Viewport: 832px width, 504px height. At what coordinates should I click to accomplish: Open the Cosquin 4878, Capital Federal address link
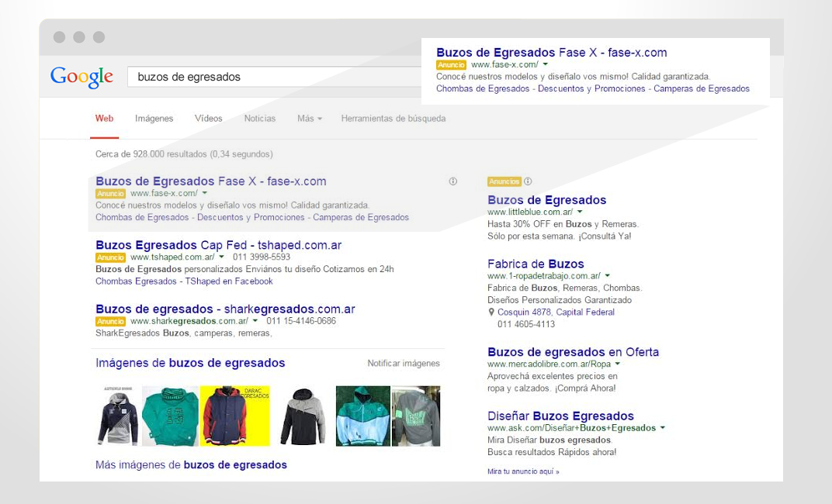tap(556, 312)
